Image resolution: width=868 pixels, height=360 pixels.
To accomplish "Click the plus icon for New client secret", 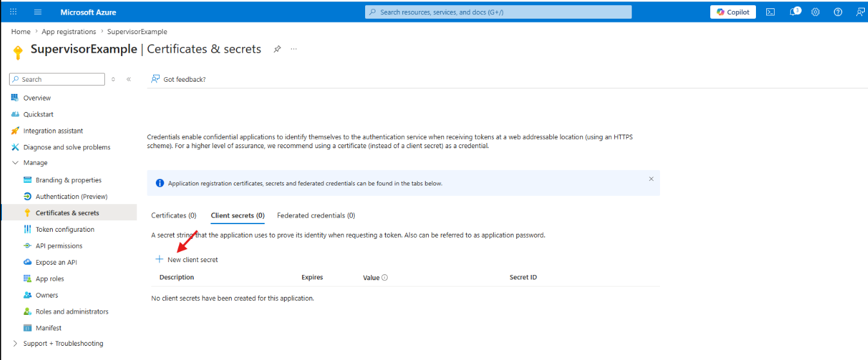I will 159,260.
